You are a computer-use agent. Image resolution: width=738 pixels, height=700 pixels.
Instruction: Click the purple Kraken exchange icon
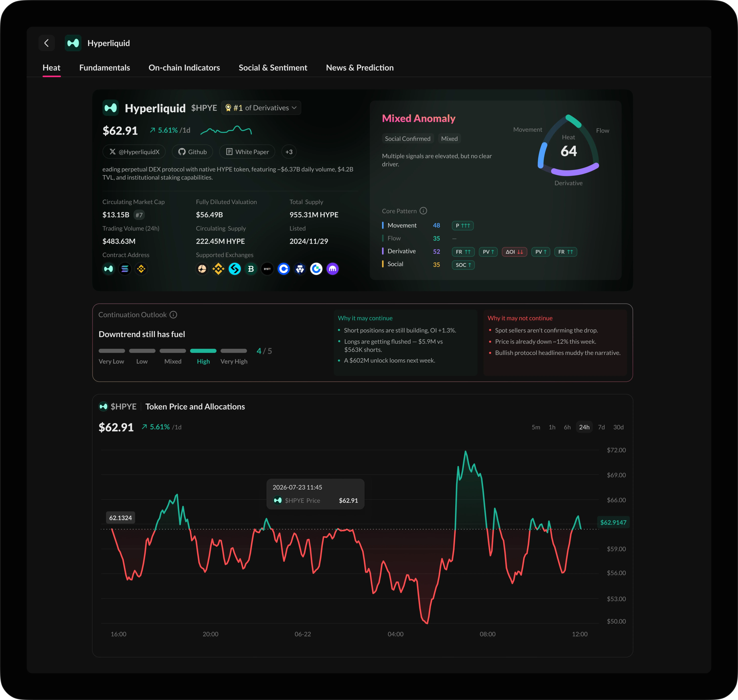pyautogui.click(x=332, y=269)
